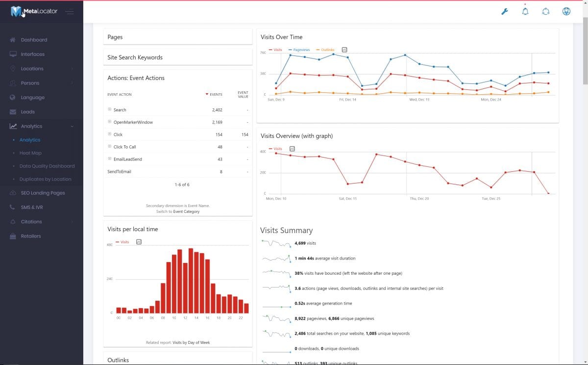Click the Dashboard home icon in sidebar
This screenshot has height=365, width=588.
pyautogui.click(x=13, y=40)
